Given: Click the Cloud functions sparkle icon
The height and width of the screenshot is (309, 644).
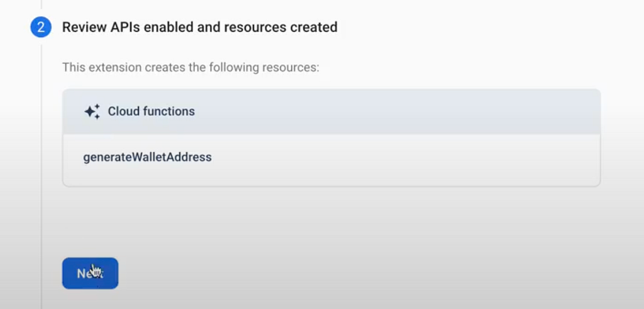Looking at the screenshot, I should 92,112.
